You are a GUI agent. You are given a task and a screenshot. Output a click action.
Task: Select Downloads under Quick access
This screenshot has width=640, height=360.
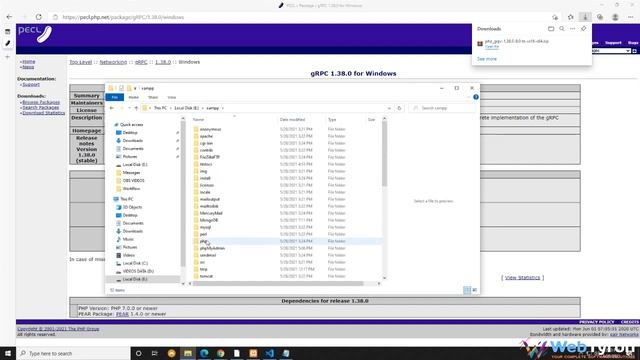tap(132, 140)
